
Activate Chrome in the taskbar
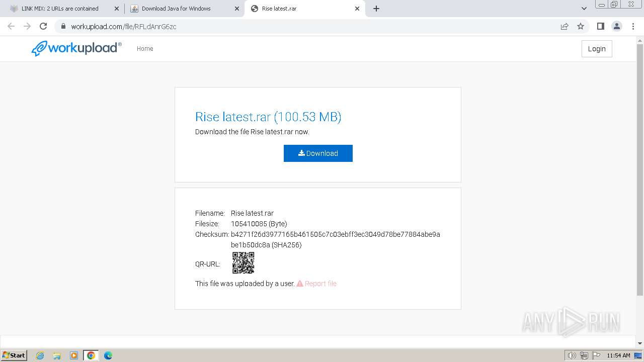[91, 355]
